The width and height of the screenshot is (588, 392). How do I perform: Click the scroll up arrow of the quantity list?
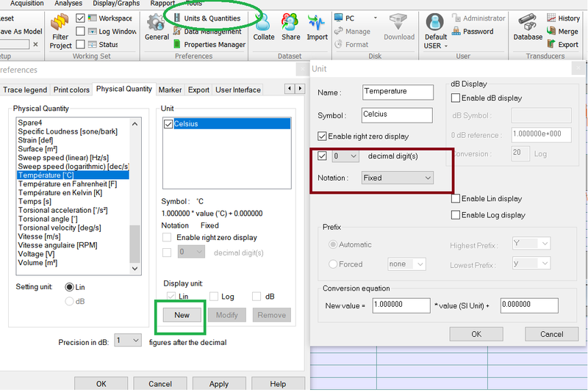(x=135, y=123)
